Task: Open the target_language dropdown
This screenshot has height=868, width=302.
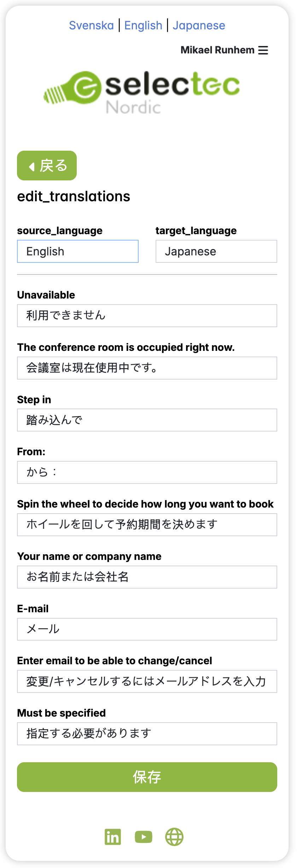Action: coord(216,251)
